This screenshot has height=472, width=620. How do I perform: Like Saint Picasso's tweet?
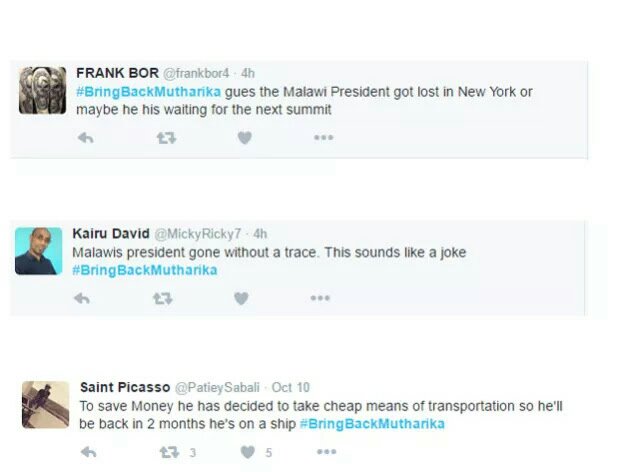pos(246,452)
